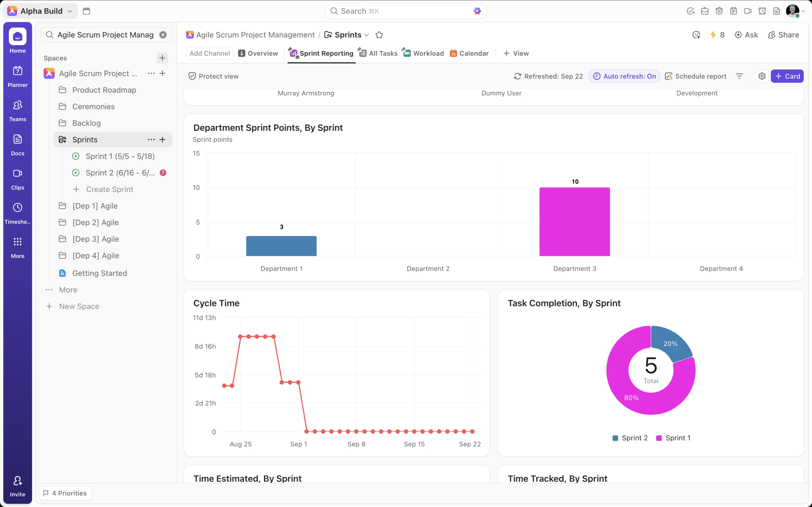
Task: Toggle Protect view
Action: [214, 76]
